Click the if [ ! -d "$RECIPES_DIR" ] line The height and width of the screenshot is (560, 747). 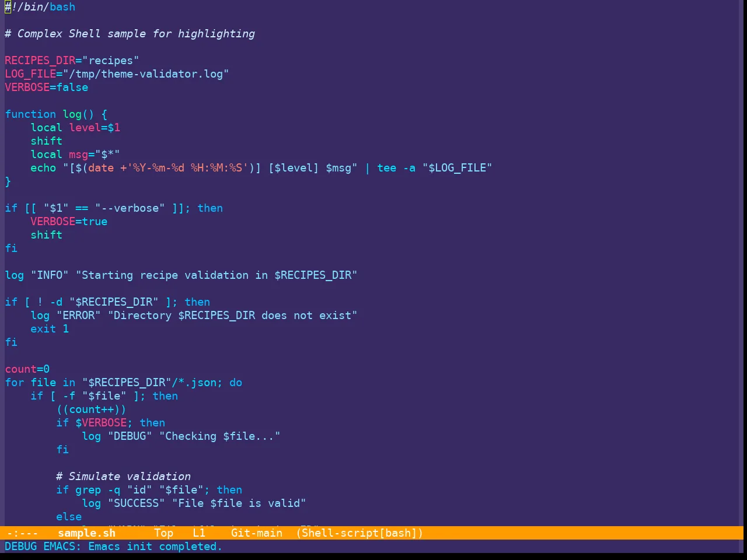coord(107,302)
